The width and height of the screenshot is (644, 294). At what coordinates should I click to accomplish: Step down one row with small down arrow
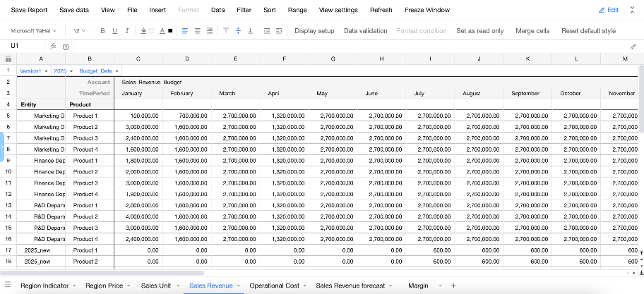pos(641,266)
